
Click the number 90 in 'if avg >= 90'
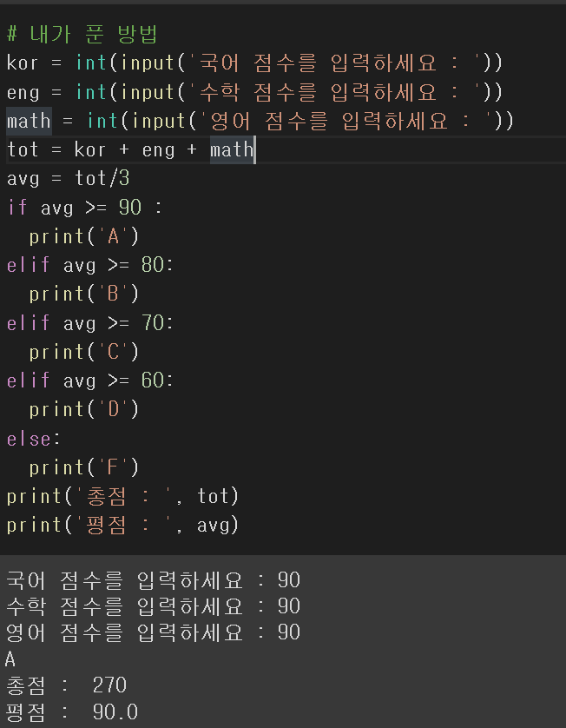tap(130, 207)
